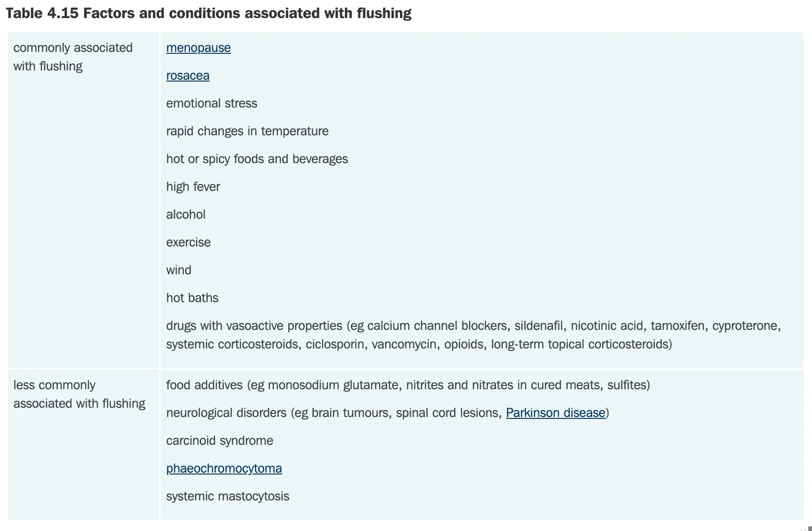
Task: Click the 'less commonly associated with flushing' header
Action: 79,394
